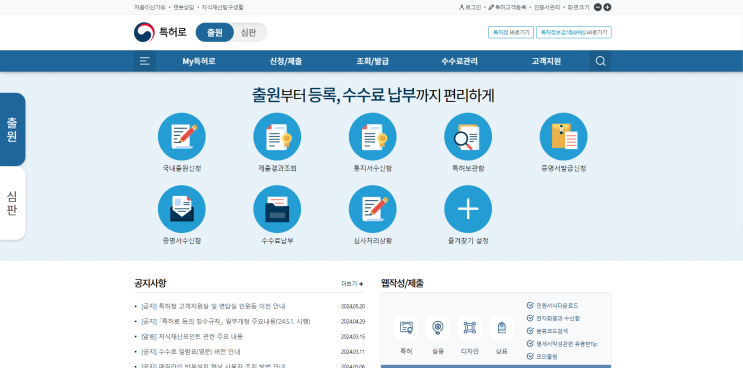Switch the header pill toggle to 심판
Image resolution: width=743 pixels, height=368 pixels.
pyautogui.click(x=249, y=32)
